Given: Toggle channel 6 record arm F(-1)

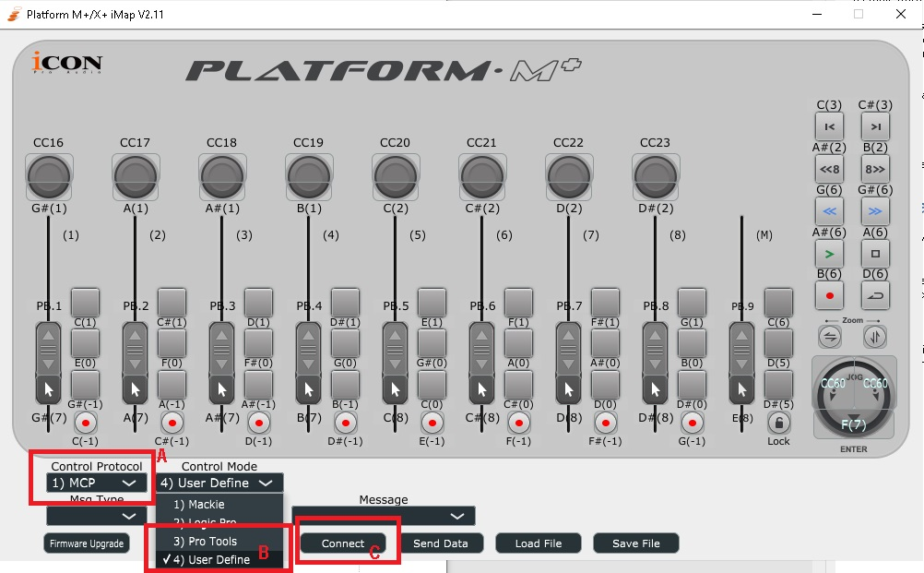Looking at the screenshot, I should [518, 423].
